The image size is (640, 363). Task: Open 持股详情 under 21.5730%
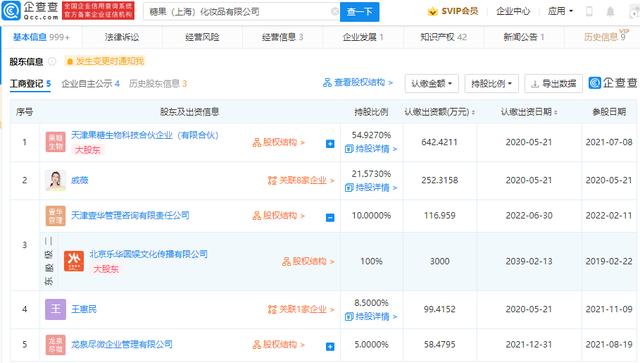(371, 187)
